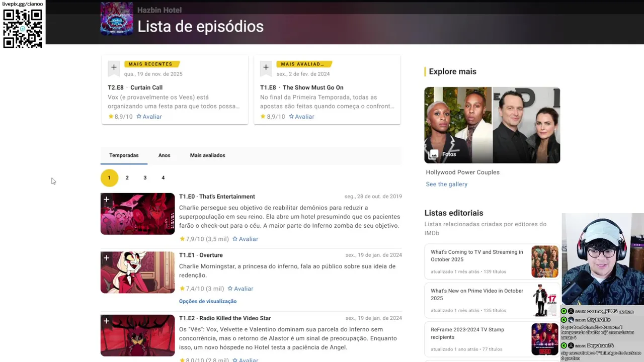Select season 3 button
644x362 pixels.
(x=145, y=177)
